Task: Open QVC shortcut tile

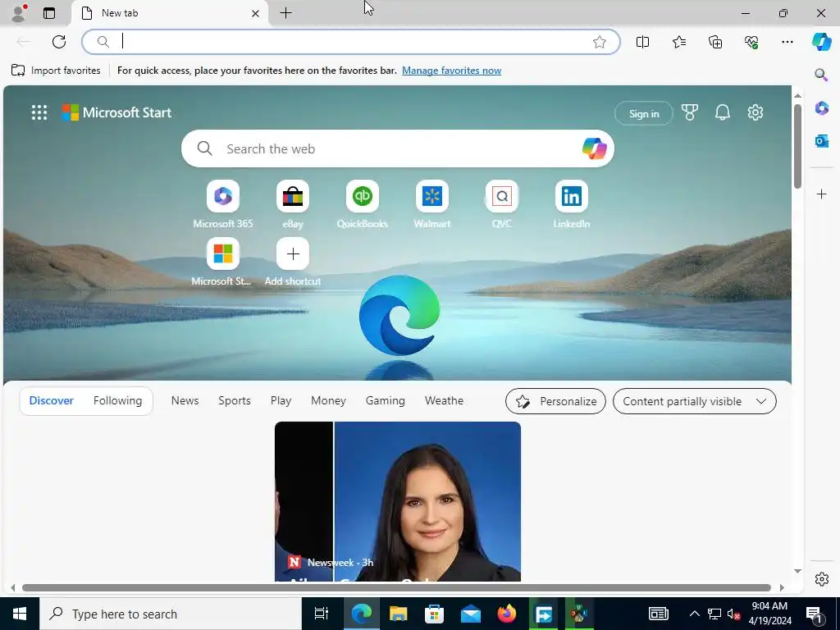Action: pos(501,204)
